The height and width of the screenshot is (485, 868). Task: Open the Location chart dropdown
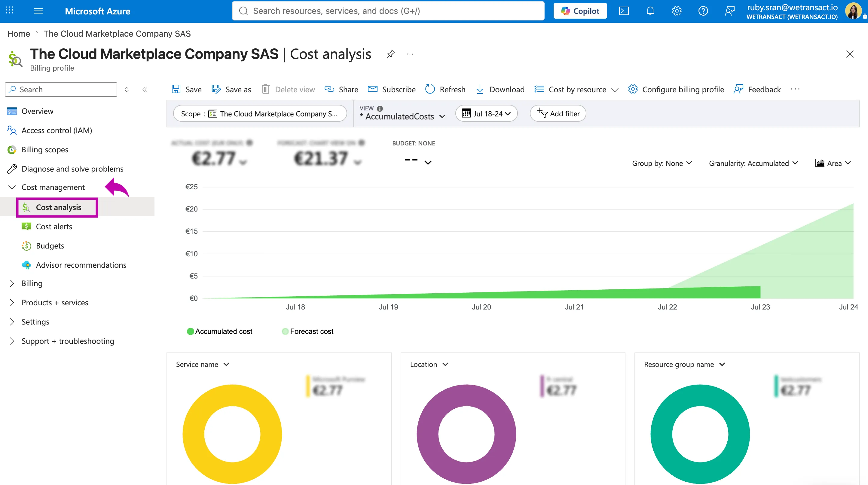tap(429, 365)
